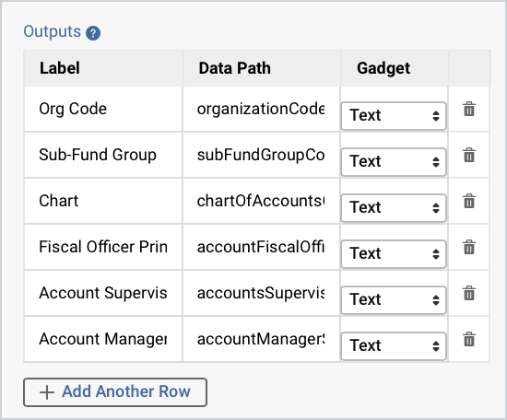Screen dimensions: 507x420
Task: Open Gadget dropdown for Fiscal Officer row
Action: click(394, 253)
